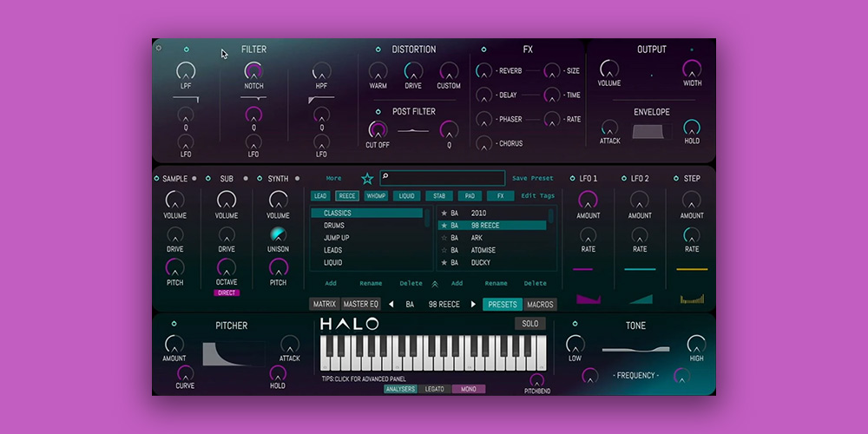Collapse preset browser with double chevron
The height and width of the screenshot is (434, 868).
point(435,284)
